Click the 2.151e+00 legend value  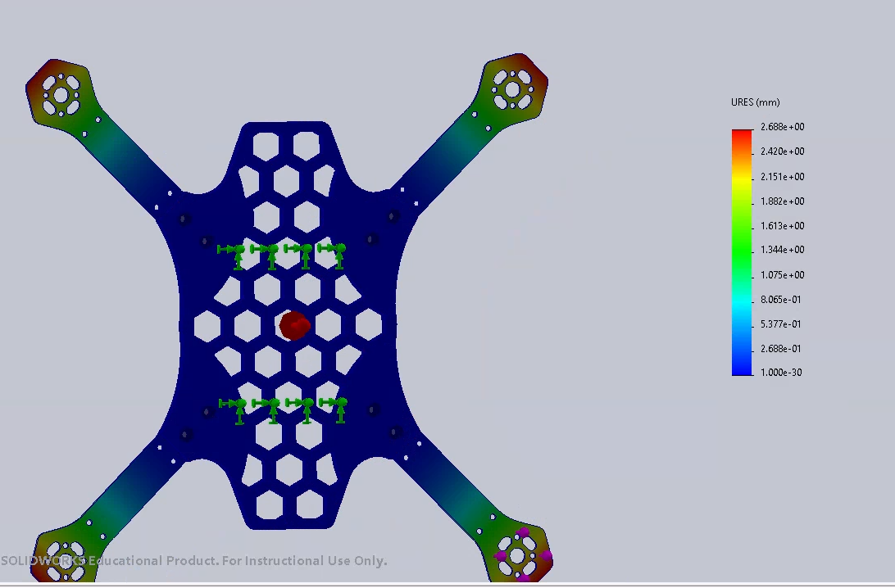782,177
